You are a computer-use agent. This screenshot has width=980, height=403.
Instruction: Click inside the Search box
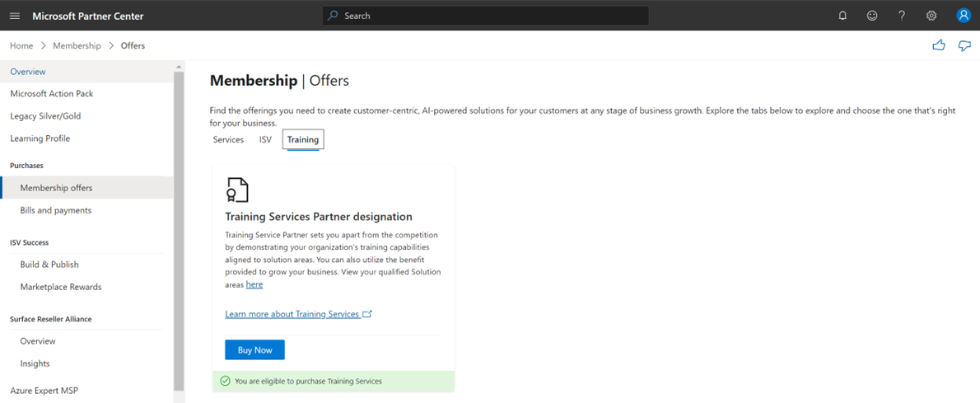click(486, 16)
